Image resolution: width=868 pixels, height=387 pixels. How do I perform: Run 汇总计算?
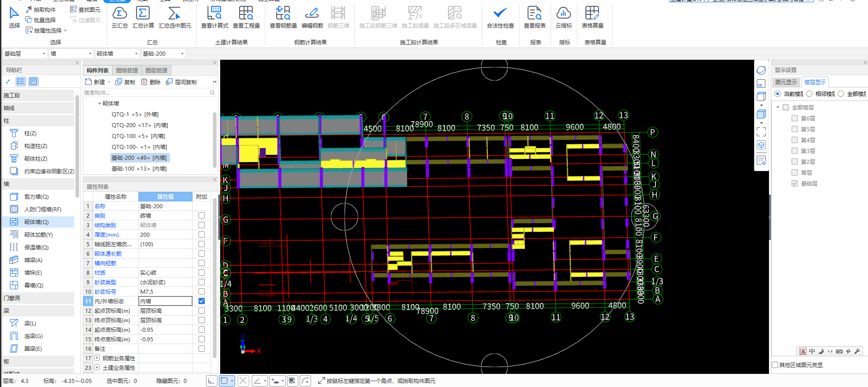pyautogui.click(x=143, y=17)
